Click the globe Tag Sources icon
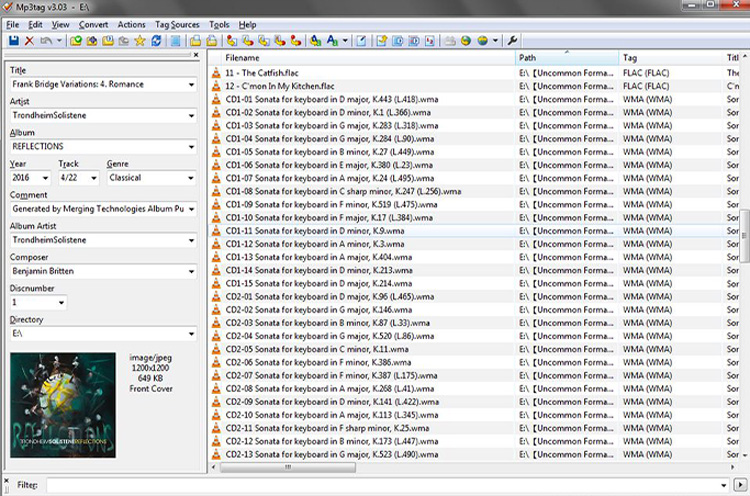Viewport: 750px width, 496px height. tap(482, 41)
